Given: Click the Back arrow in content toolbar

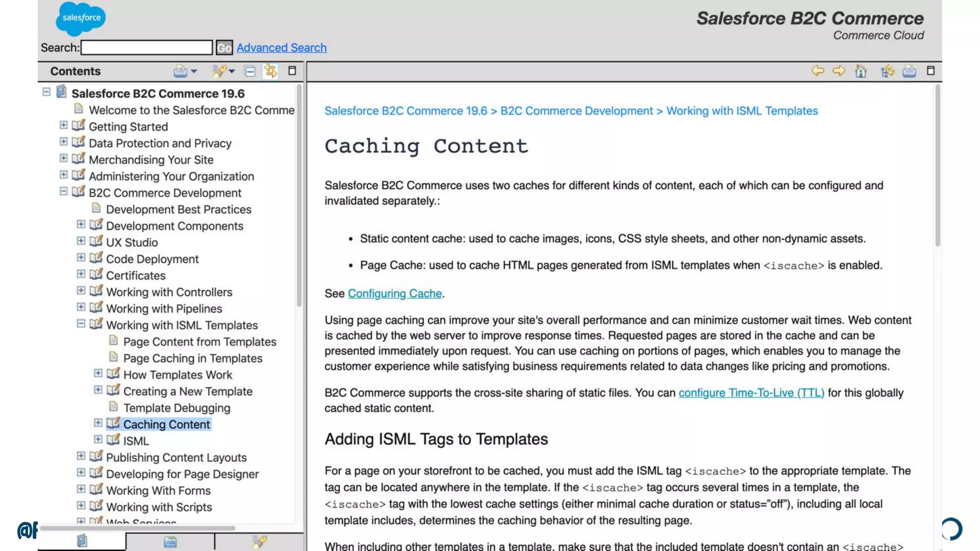Looking at the screenshot, I should click(817, 71).
